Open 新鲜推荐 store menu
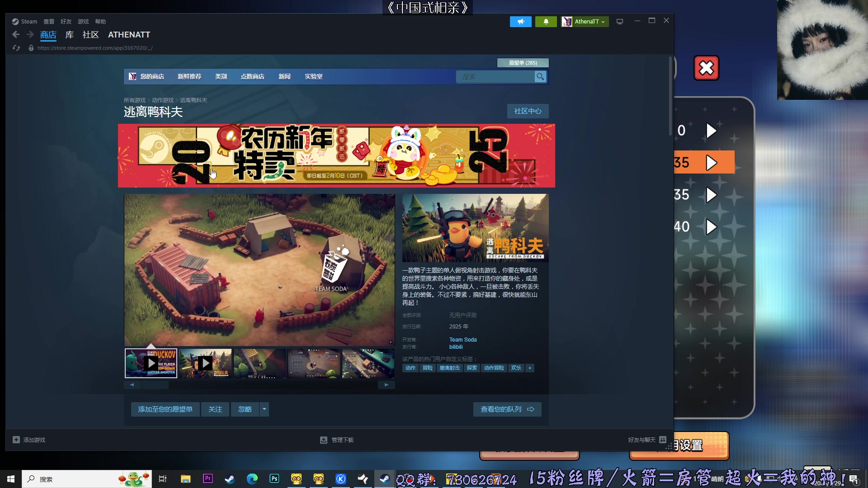This screenshot has width=868, height=488. point(189,76)
